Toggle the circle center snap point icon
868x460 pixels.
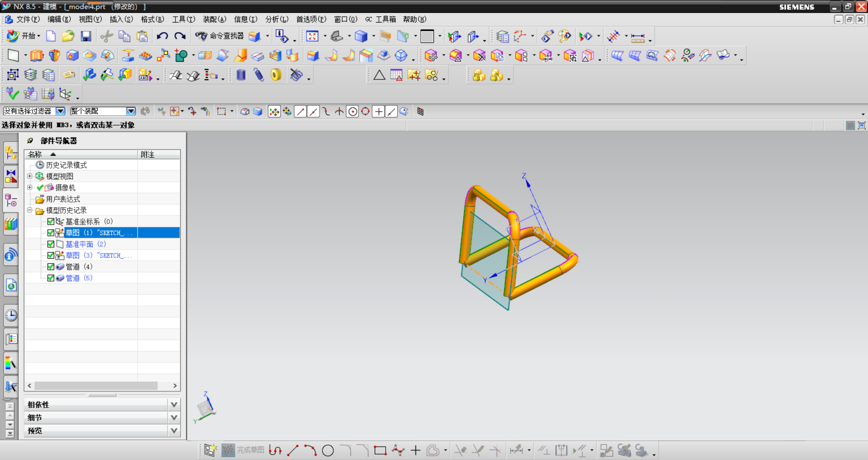click(353, 112)
